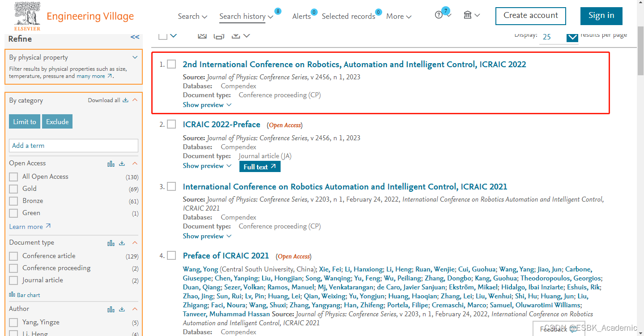Open the institution building icon menu

coord(468,15)
